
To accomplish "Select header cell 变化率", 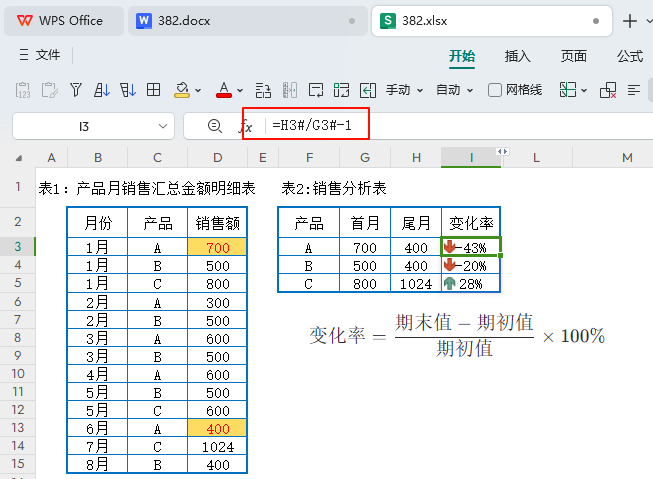I will (x=471, y=223).
